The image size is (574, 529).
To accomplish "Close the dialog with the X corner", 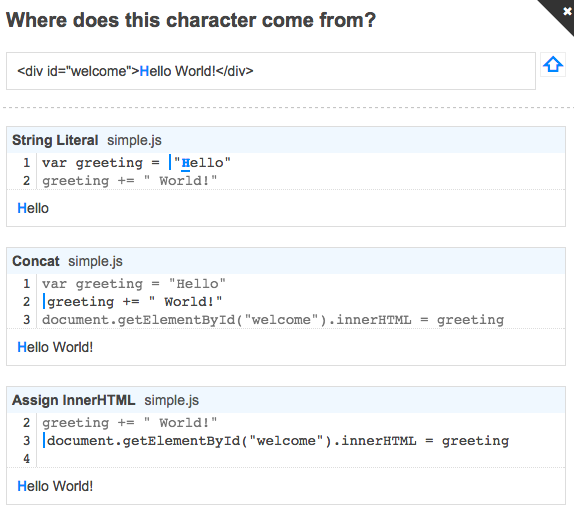I will coord(567,11).
